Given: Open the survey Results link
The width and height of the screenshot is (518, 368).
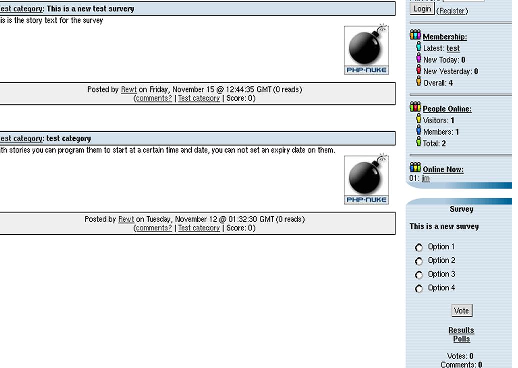Looking at the screenshot, I should tap(461, 330).
